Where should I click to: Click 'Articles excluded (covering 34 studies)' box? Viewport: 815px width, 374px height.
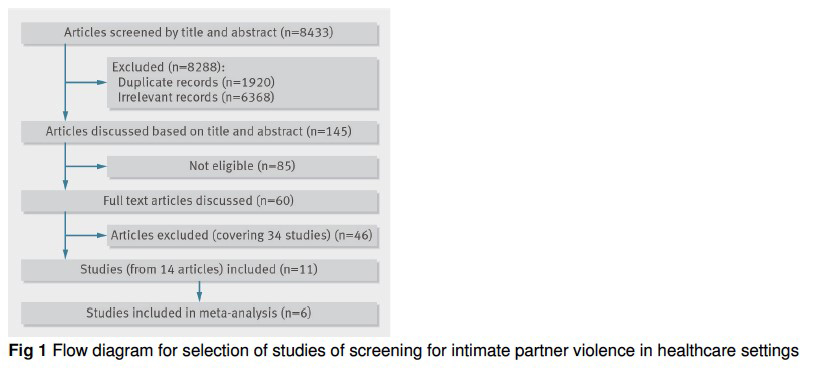click(242, 235)
